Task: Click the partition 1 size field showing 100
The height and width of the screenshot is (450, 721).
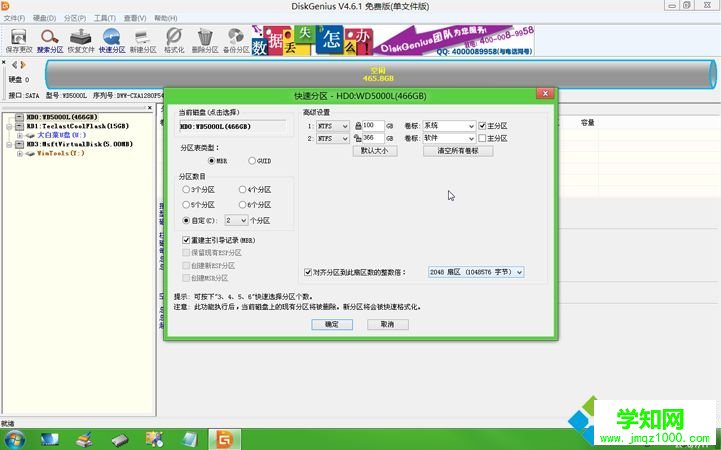Action: tap(373, 125)
